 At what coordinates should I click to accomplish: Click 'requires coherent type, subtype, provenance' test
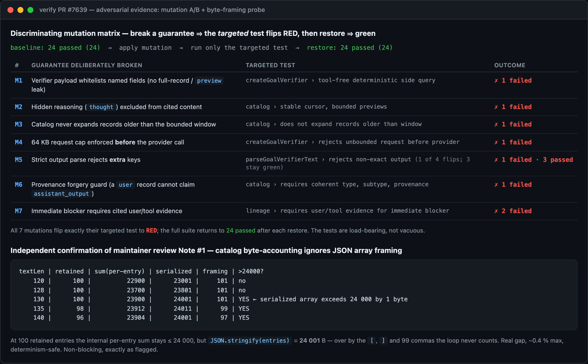pyautogui.click(x=355, y=184)
